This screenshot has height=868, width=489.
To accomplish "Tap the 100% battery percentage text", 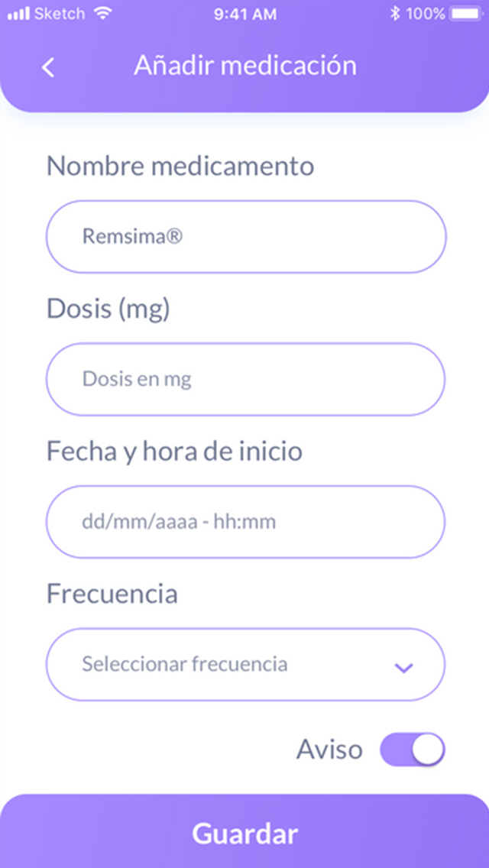I will pyautogui.click(x=426, y=14).
